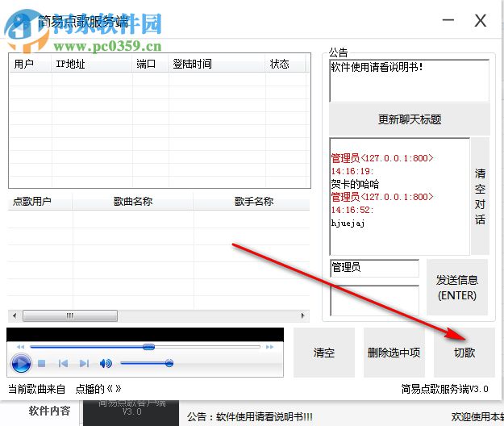Click the 状态 column header

[285, 64]
